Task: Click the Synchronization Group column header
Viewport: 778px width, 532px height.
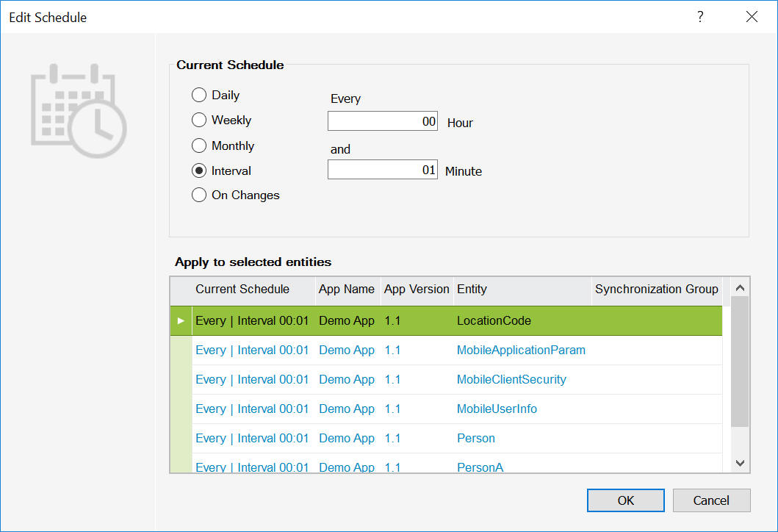Action: tap(656, 290)
